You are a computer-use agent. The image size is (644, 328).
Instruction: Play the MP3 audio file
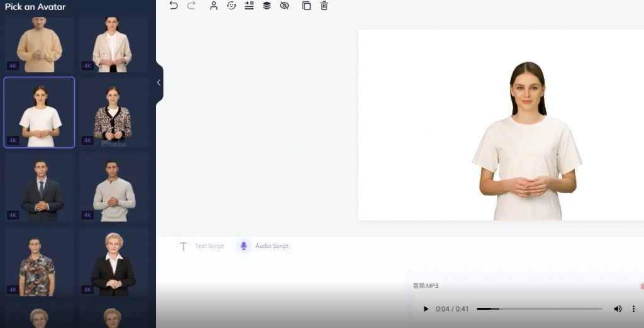pos(426,309)
